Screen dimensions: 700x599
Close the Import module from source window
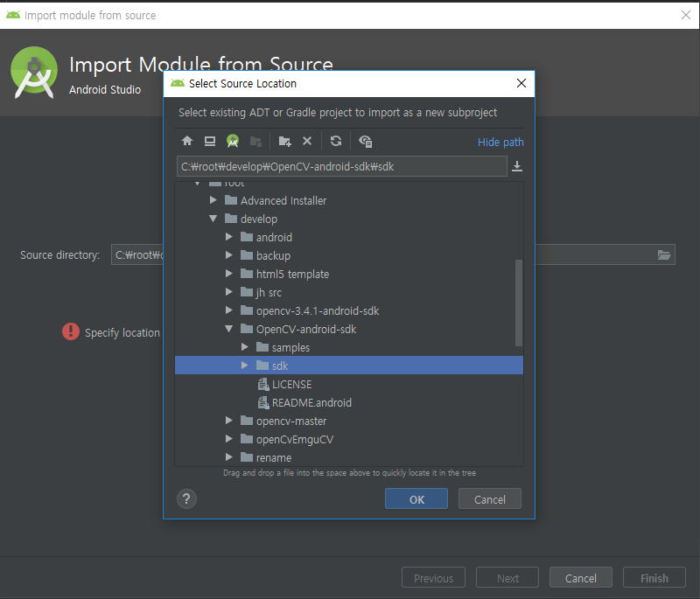(686, 15)
